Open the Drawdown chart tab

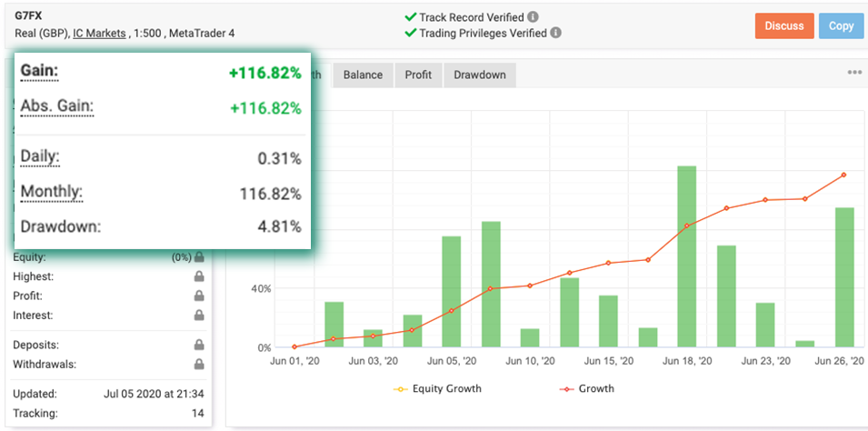click(480, 75)
